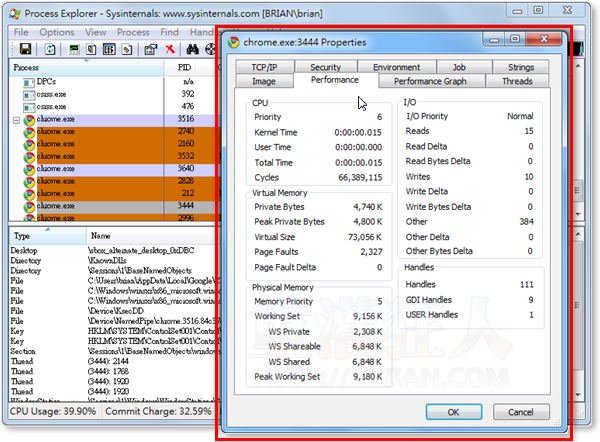Toggle the Show Lower Pane toolbar icon
Screen dimensions: 600x442
coord(109,49)
